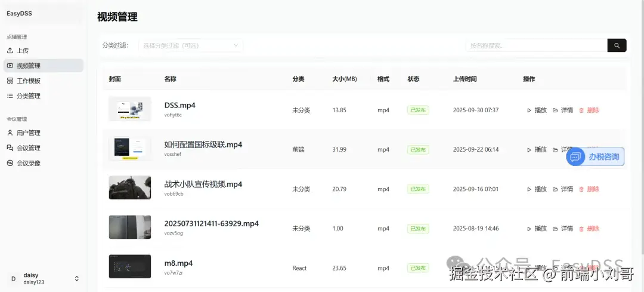Click the D avatar for daisy
Viewport: 644px width, 292px height.
tap(13, 279)
